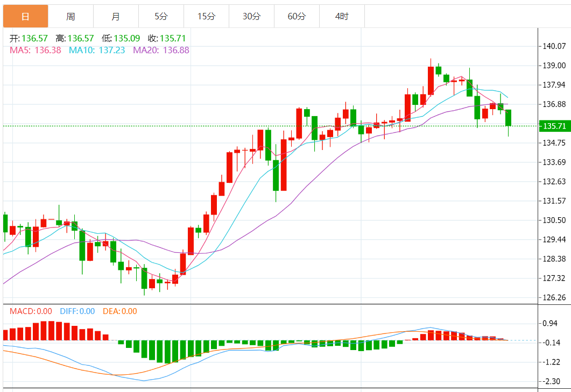Open the 15分 chart tab
571x392 pixels.
click(x=207, y=16)
